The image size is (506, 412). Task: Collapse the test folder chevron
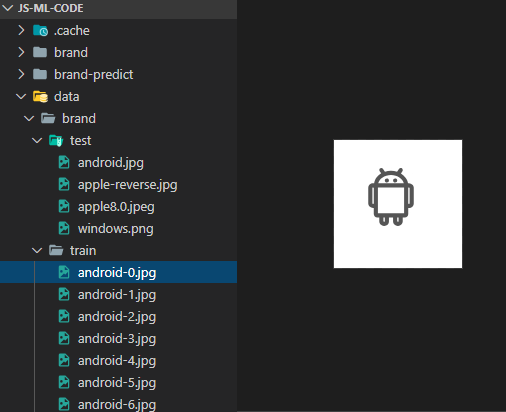coord(37,141)
